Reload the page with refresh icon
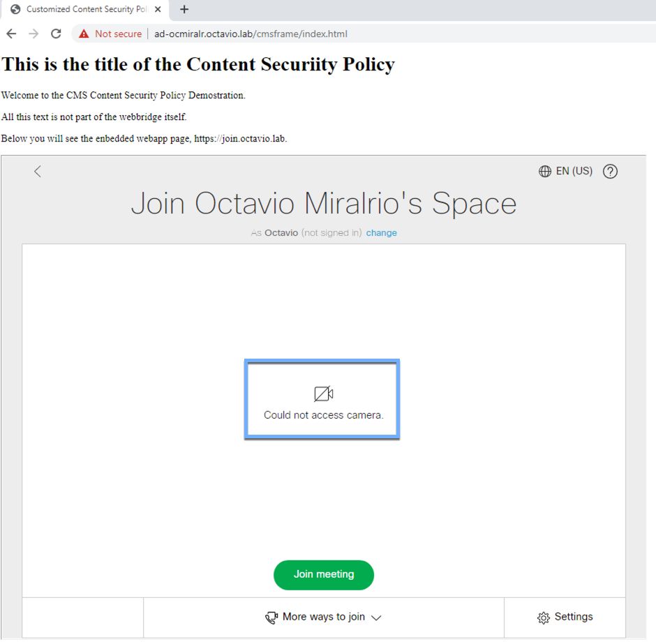Image resolution: width=656 pixels, height=644 pixels. coord(56,34)
